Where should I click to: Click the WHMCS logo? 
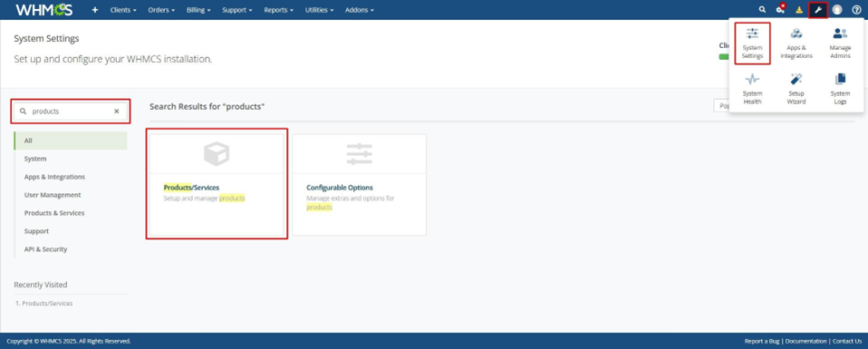pyautogui.click(x=43, y=10)
